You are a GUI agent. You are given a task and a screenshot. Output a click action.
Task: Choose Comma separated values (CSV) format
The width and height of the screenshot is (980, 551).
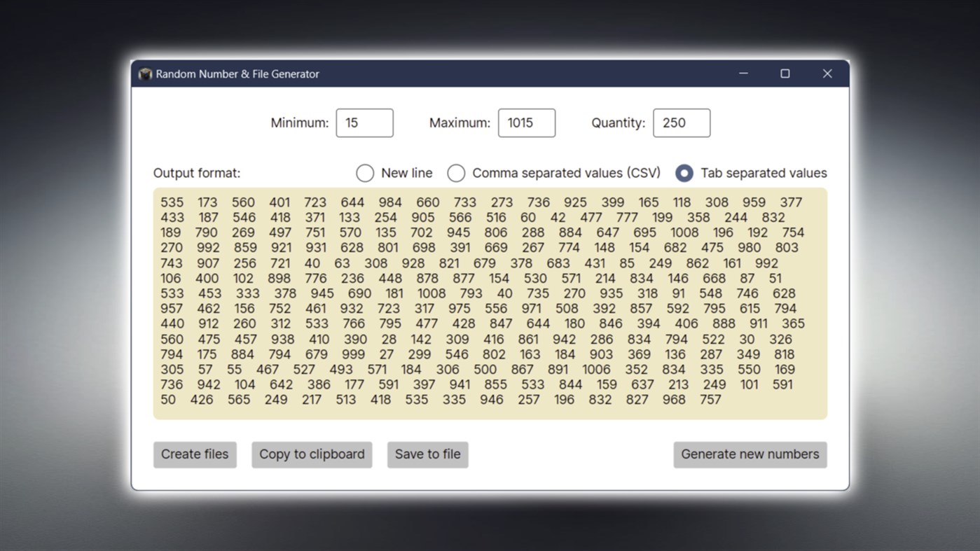456,173
